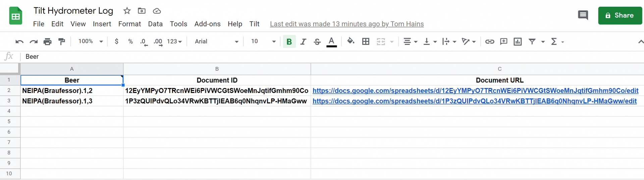Open the Help menu
This screenshot has height=180, width=644.
click(235, 24)
